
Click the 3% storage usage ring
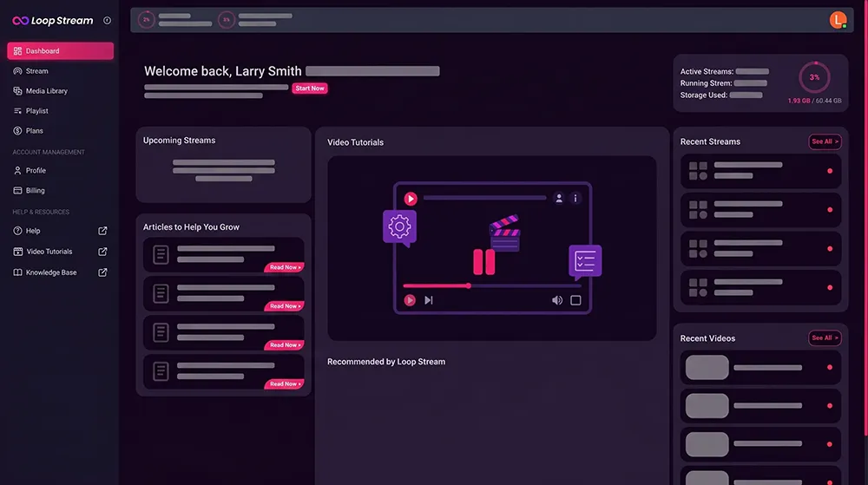pyautogui.click(x=814, y=77)
